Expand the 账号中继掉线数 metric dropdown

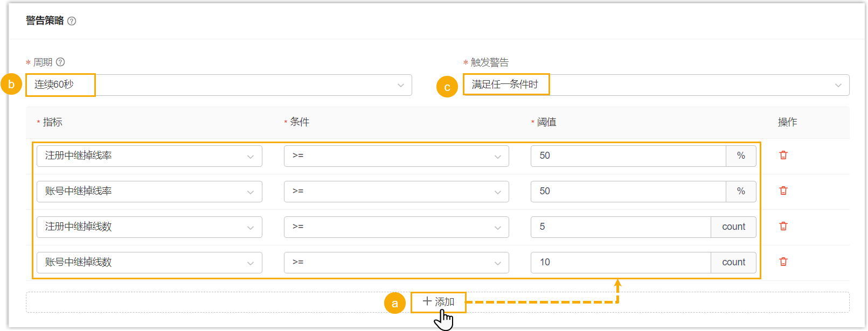(x=149, y=263)
